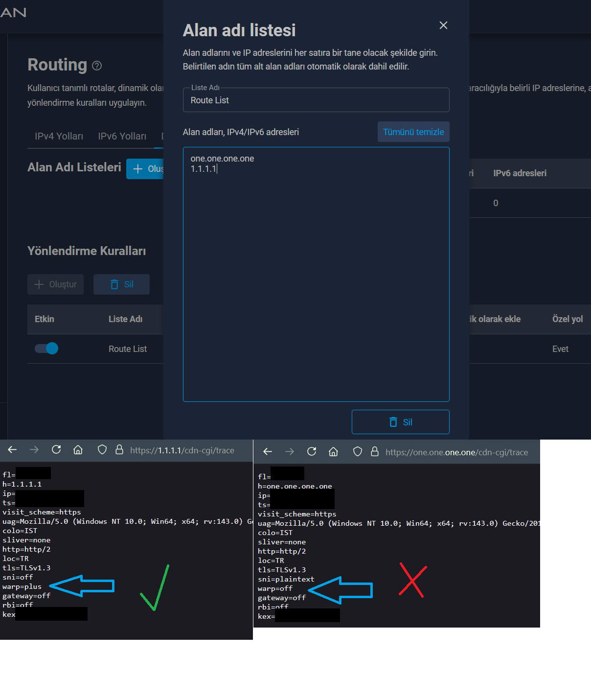591x700 pixels.
Task: Click the padlock icon beside 1.1.1.1 URL
Action: (x=119, y=450)
